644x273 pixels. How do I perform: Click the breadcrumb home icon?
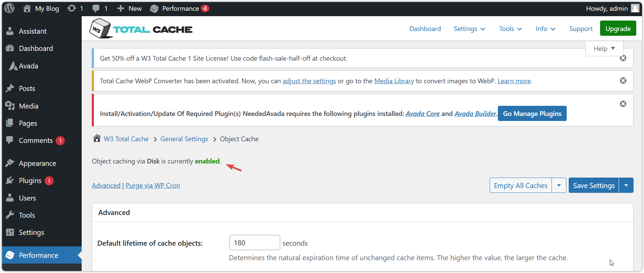coord(97,138)
